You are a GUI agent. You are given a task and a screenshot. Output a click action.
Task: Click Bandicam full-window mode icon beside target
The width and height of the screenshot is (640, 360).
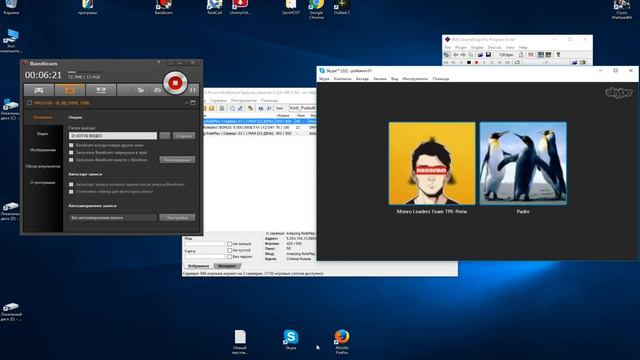pos(193,103)
